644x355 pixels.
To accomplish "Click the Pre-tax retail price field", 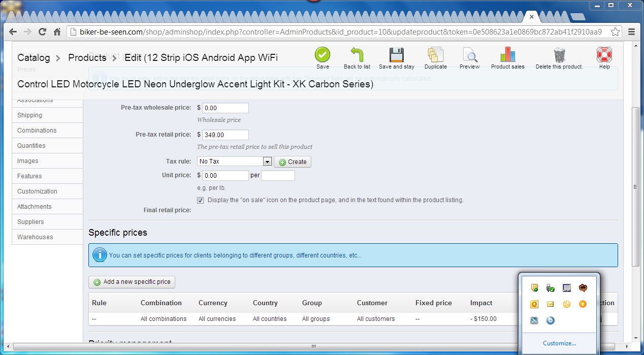I will coord(226,135).
